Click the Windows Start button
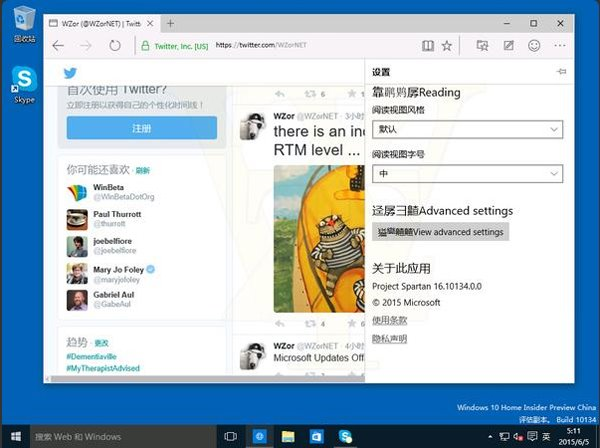 pyautogui.click(x=14, y=437)
